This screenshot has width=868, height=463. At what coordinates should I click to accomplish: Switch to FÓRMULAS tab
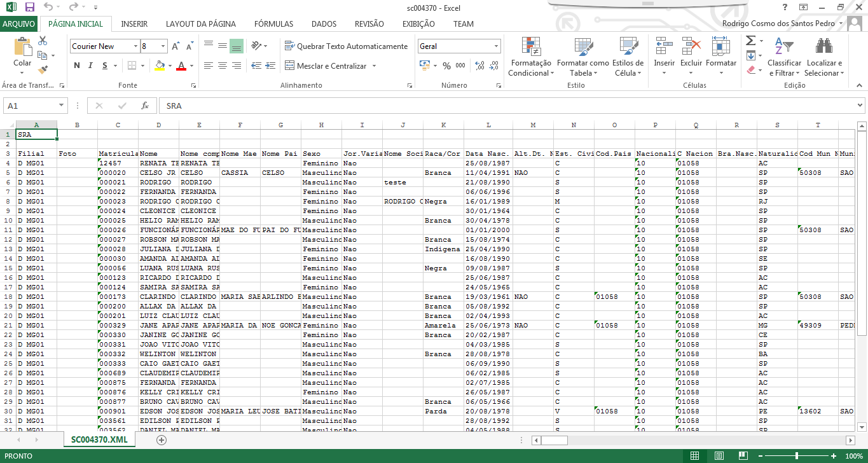pyautogui.click(x=273, y=24)
